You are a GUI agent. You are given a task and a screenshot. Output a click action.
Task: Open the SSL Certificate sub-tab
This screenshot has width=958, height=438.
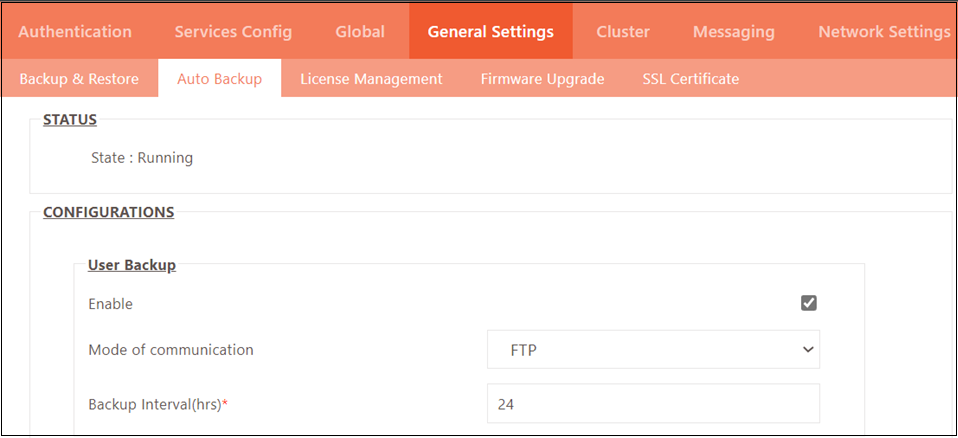(691, 79)
